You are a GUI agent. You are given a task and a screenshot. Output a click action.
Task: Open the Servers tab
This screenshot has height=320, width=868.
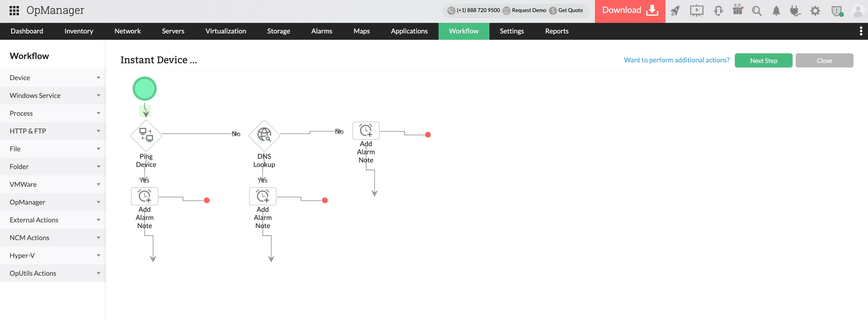(x=173, y=31)
